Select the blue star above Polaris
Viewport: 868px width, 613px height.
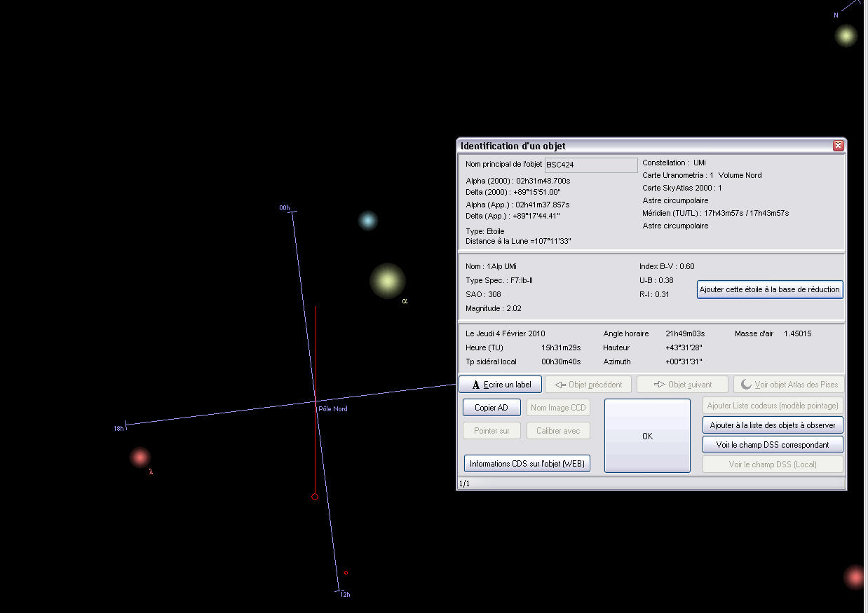click(367, 221)
